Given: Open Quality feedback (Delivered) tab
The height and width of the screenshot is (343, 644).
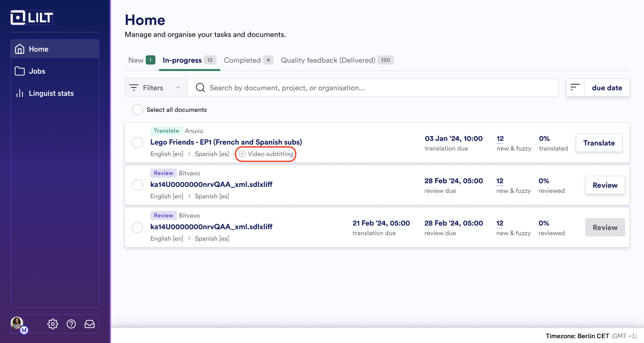Looking at the screenshot, I should 337,60.
